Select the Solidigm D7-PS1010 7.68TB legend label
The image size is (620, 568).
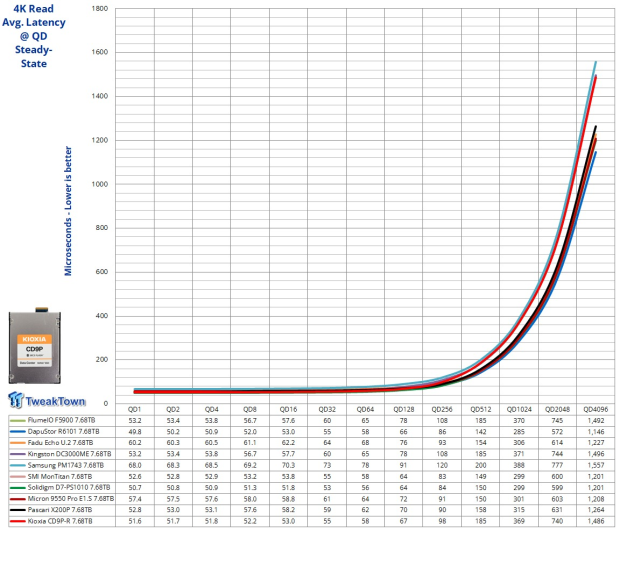click(69, 488)
